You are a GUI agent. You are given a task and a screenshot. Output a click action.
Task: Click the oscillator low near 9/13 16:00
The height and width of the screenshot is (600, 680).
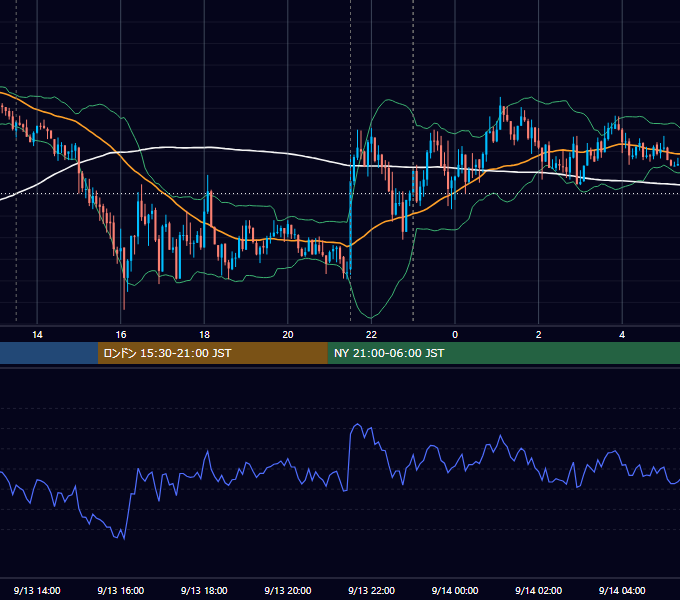pos(124,538)
